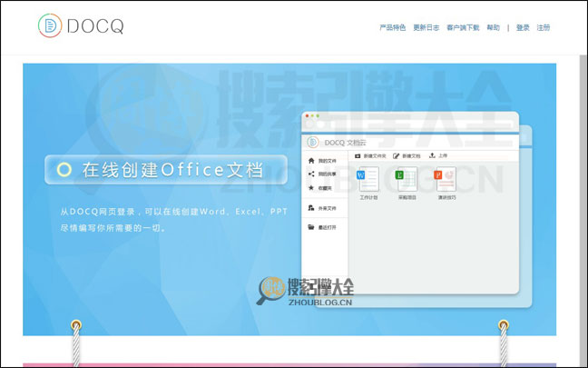588x368 pixels.
Task: Click the 上传 upload icon in mockup toolbar
Action: pyautogui.click(x=432, y=155)
